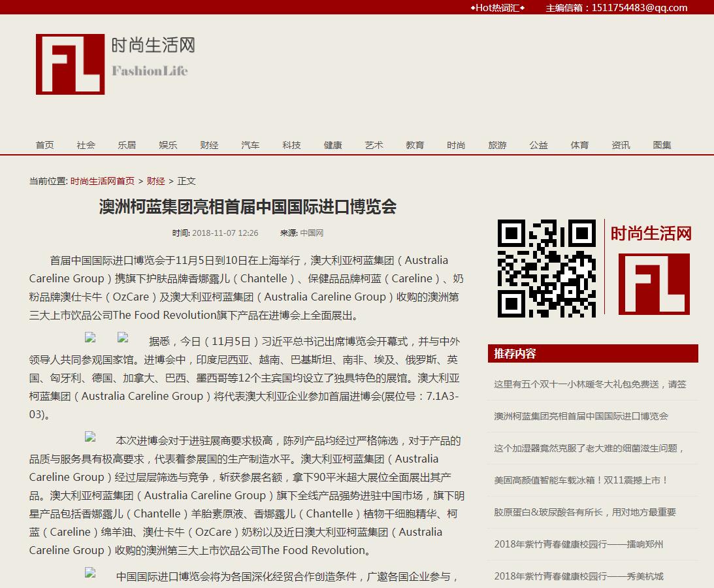714x588 pixels.
Task: Open recommended link 澳洲柯蓝集团亮相首届中国国际进口博览会
Action: coord(581,416)
